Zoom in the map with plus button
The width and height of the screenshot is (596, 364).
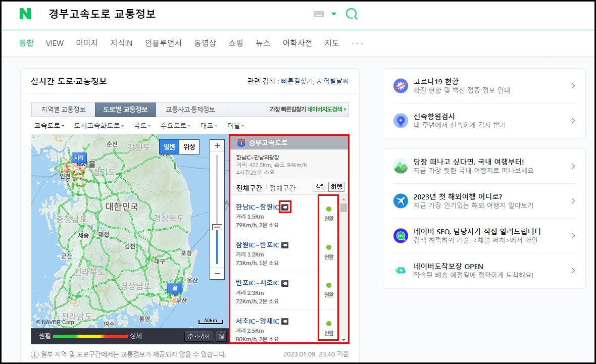coord(217,145)
